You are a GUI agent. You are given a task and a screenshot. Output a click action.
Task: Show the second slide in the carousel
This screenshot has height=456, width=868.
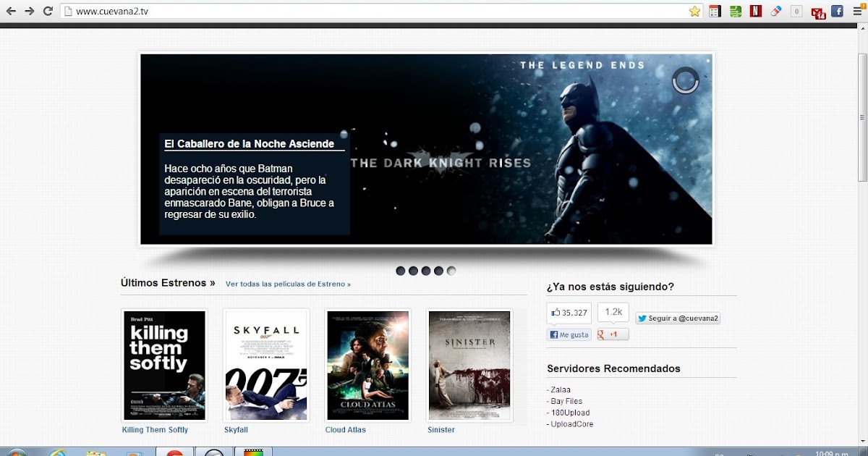413,271
